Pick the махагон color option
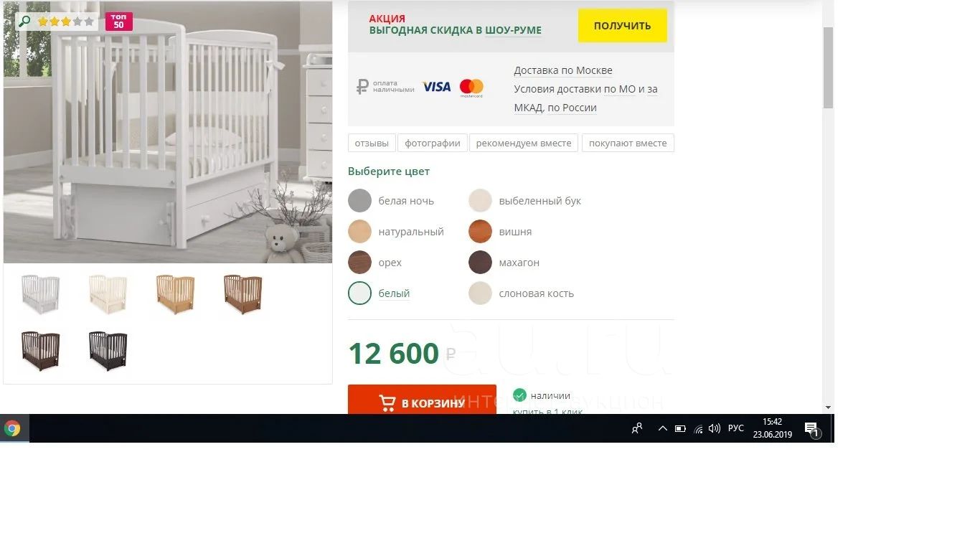This screenshot has width=980, height=551. point(504,263)
